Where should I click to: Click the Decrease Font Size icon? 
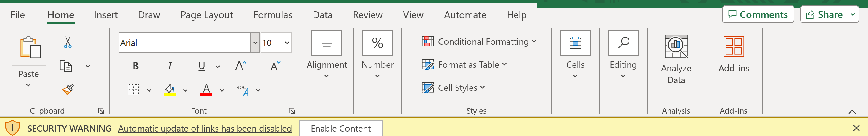275,66
